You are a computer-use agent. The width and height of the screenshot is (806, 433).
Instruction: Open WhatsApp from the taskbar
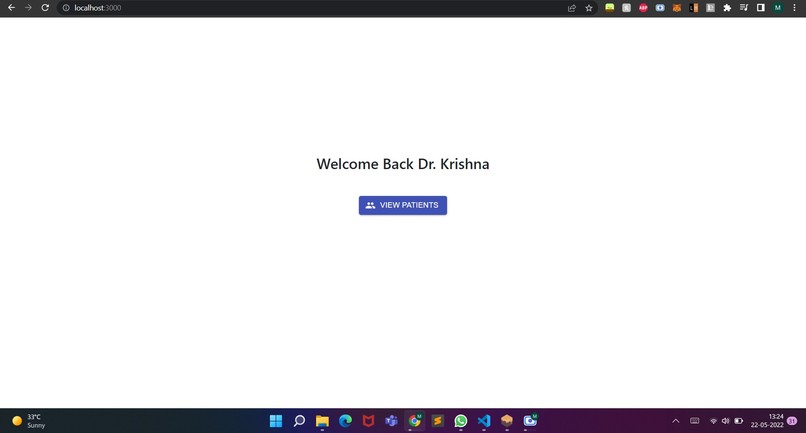coord(461,421)
